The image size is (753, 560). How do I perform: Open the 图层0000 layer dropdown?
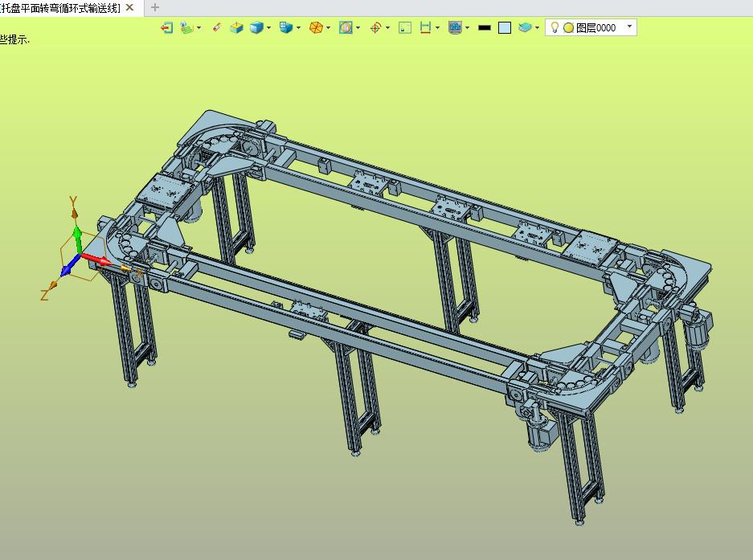point(629,27)
